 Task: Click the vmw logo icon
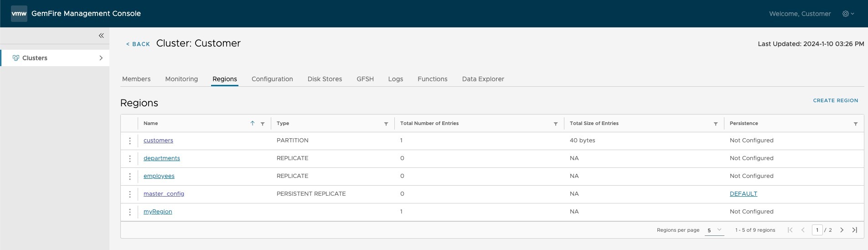pos(19,14)
